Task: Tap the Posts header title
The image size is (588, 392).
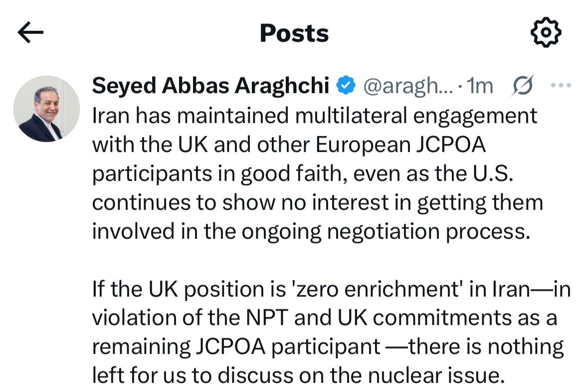Action: click(x=294, y=33)
